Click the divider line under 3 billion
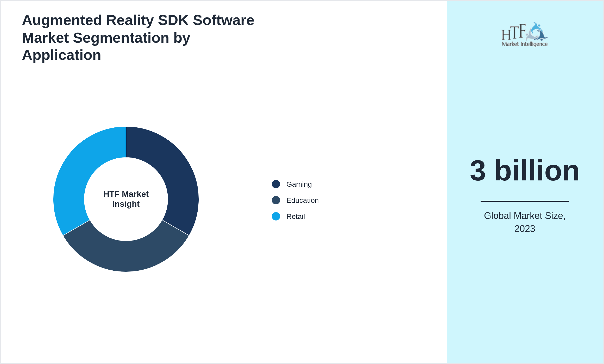Viewport: 604px width, 364px height. [525, 201]
